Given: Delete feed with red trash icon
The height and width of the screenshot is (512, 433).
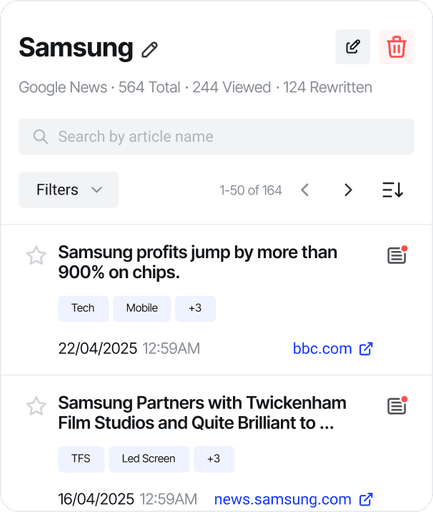Looking at the screenshot, I should point(396,47).
